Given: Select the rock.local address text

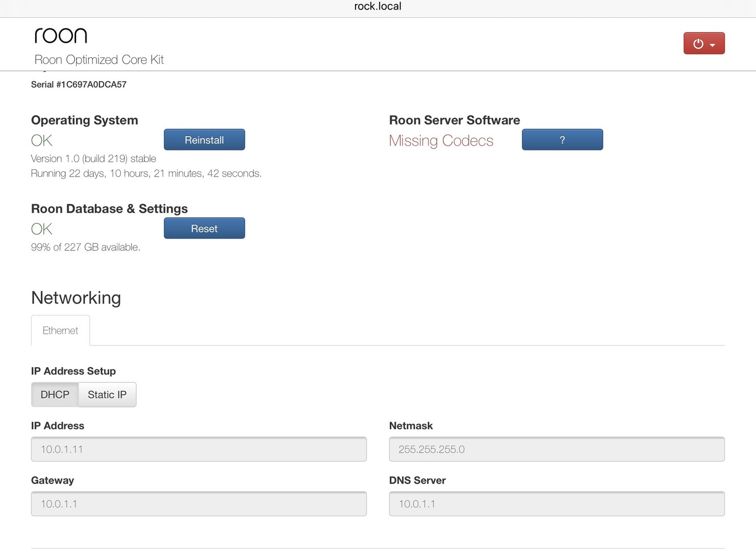Looking at the screenshot, I should [x=378, y=6].
